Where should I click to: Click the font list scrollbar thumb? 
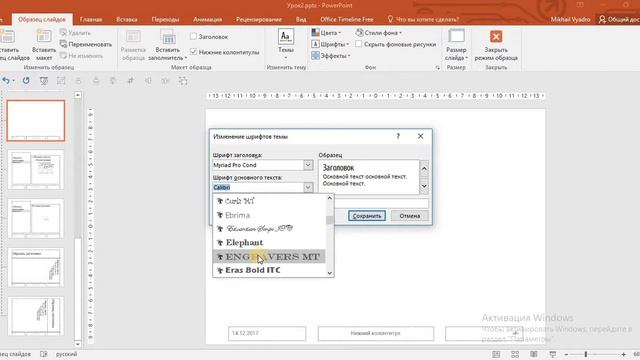(330, 220)
